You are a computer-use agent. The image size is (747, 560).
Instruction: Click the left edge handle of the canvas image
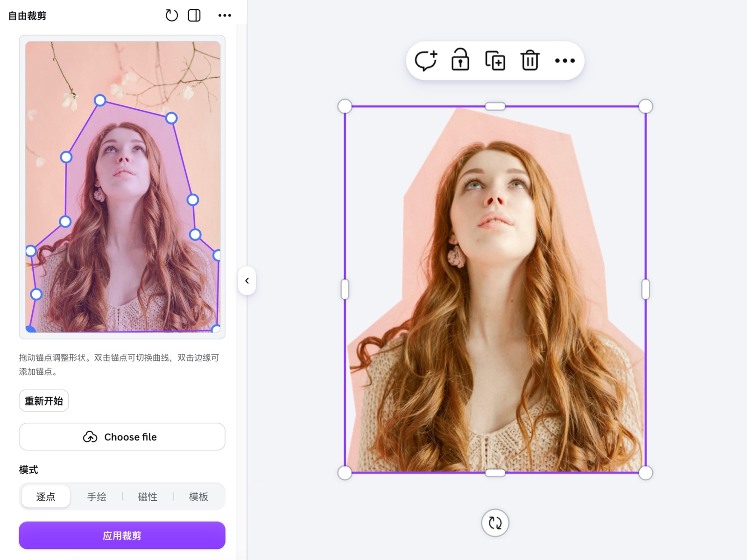pos(345,289)
